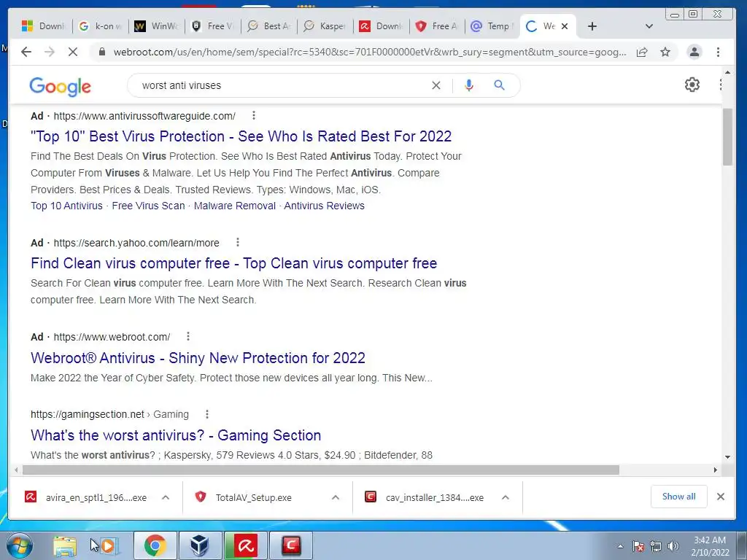This screenshot has height=560, width=747.
Task: Close the active Webroot tab
Action: pyautogui.click(x=565, y=26)
